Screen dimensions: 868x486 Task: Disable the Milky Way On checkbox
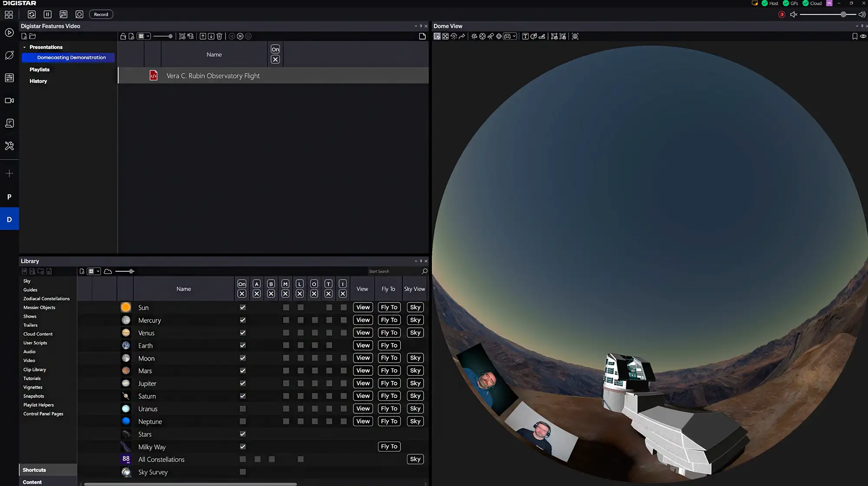click(x=243, y=447)
